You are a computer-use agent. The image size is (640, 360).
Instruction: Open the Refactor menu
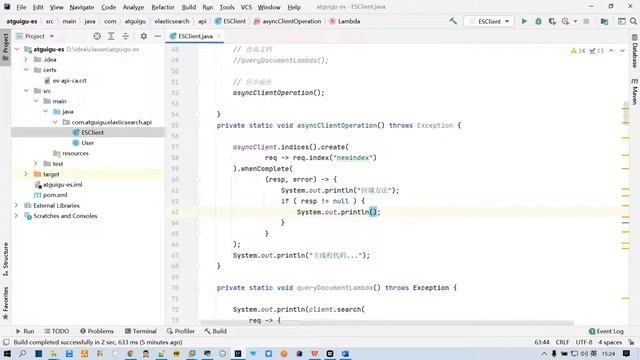point(163,7)
